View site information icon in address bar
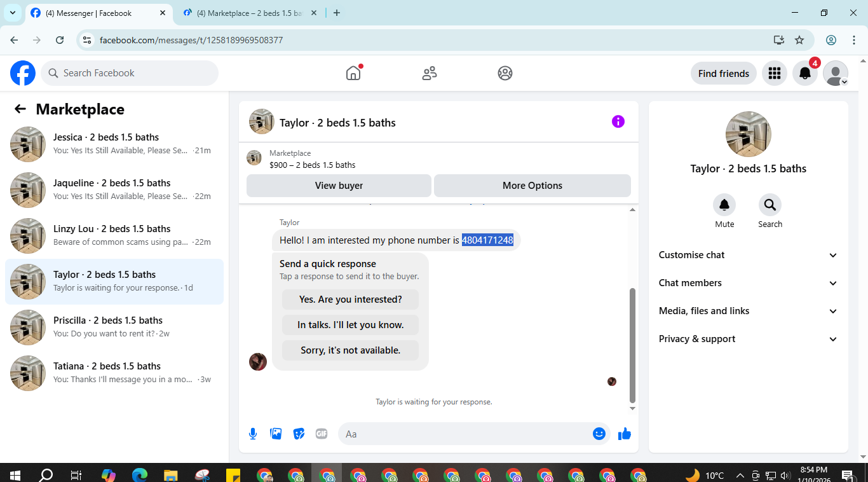This screenshot has width=868, height=482. (88, 40)
